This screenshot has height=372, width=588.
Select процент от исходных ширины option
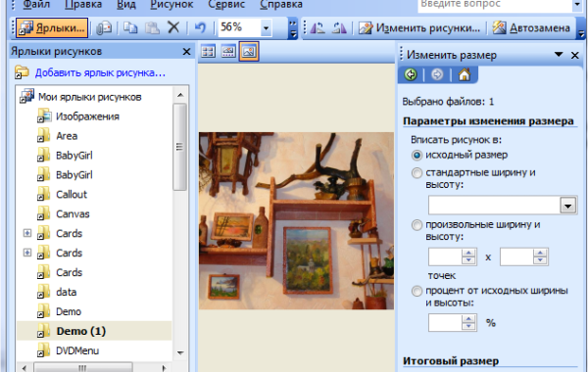[416, 291]
